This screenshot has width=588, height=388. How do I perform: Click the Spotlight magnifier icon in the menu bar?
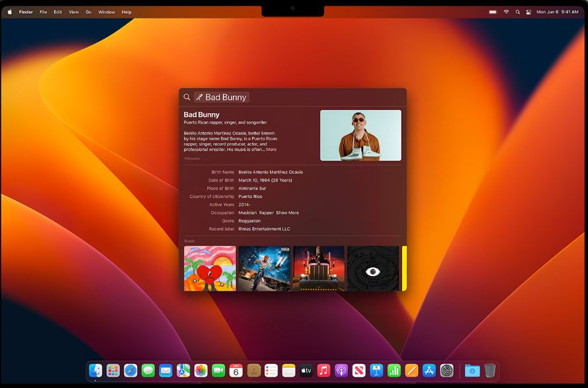click(517, 12)
